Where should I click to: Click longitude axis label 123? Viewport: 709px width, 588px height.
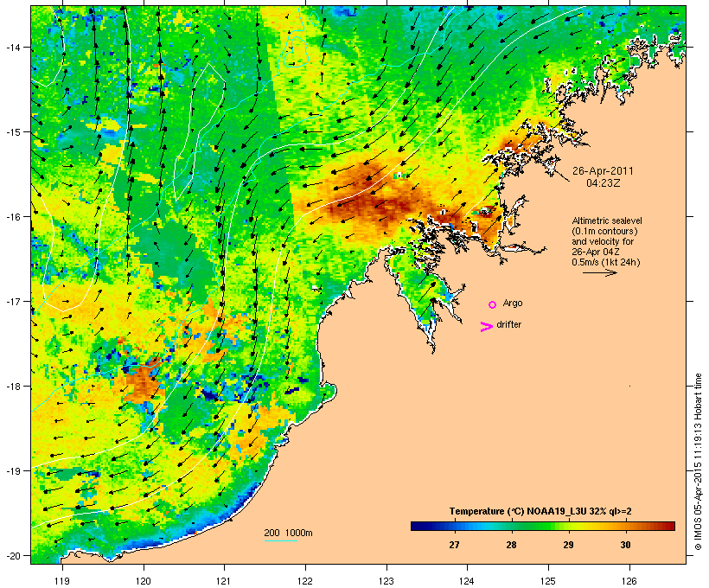386,581
